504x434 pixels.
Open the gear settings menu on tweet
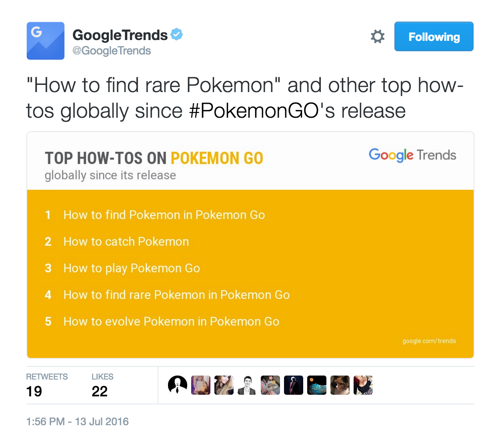tap(377, 36)
